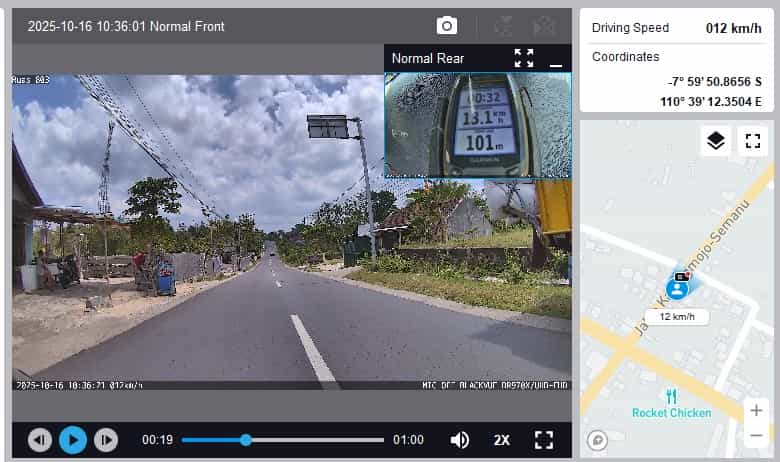Capture a snapshot with the camera icon
The width and height of the screenshot is (780, 462).
[x=447, y=26]
